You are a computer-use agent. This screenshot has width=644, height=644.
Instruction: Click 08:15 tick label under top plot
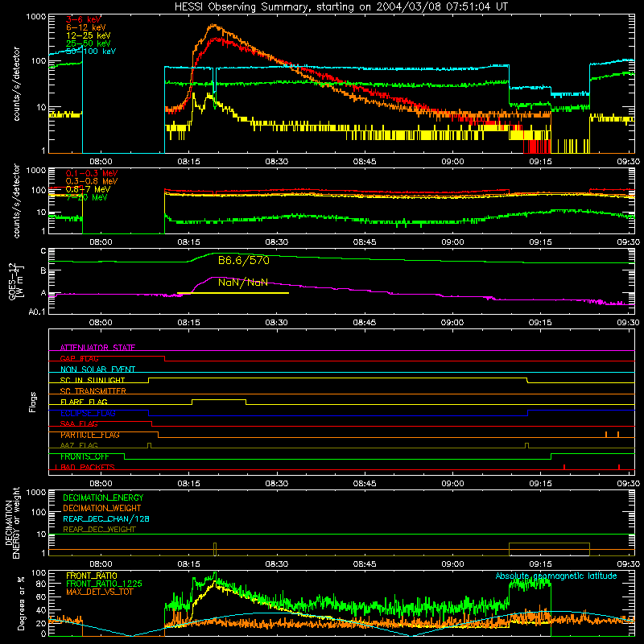(x=189, y=162)
